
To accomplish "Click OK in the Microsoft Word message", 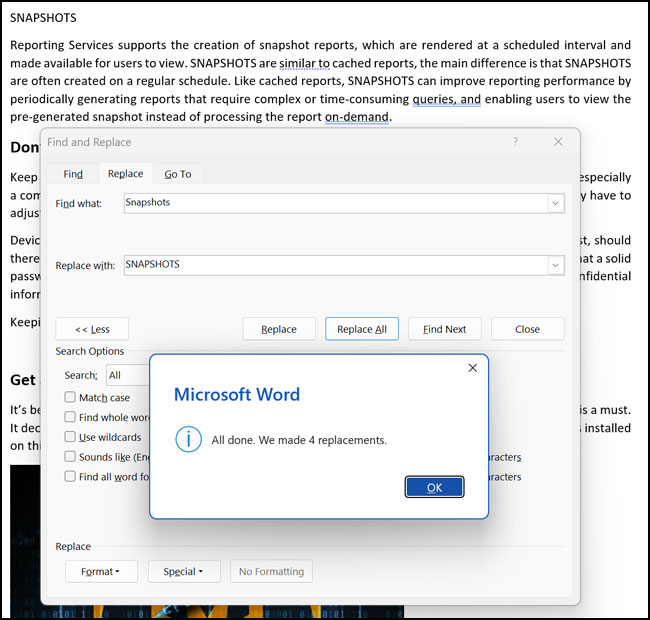I will pos(434,487).
